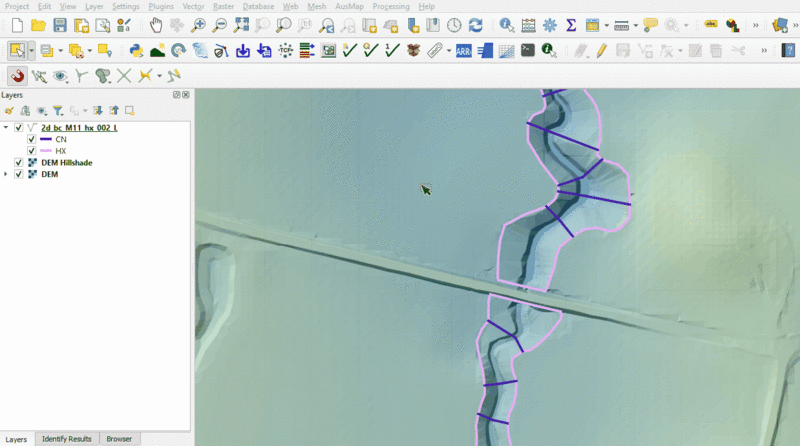
Task: Select the Pan Map hand tool
Action: (x=157, y=25)
